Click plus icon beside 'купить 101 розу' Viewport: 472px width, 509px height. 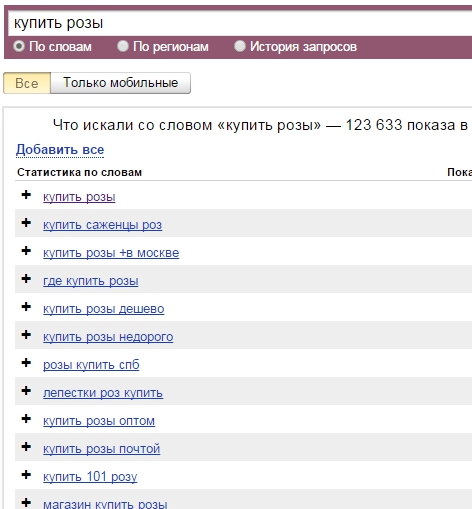(x=26, y=475)
